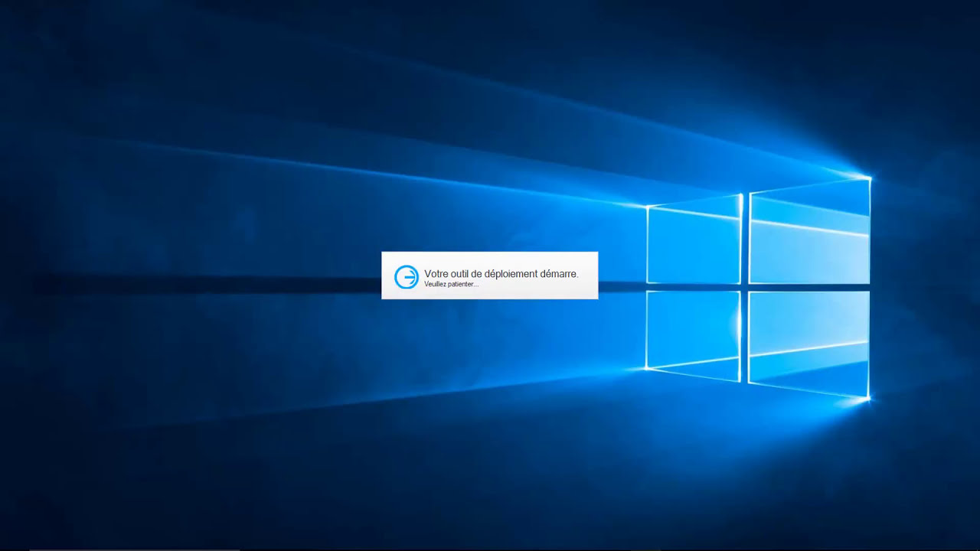This screenshot has width=980, height=551.
Task: Click the "Veuillez patienter..." message
Action: pos(452,284)
